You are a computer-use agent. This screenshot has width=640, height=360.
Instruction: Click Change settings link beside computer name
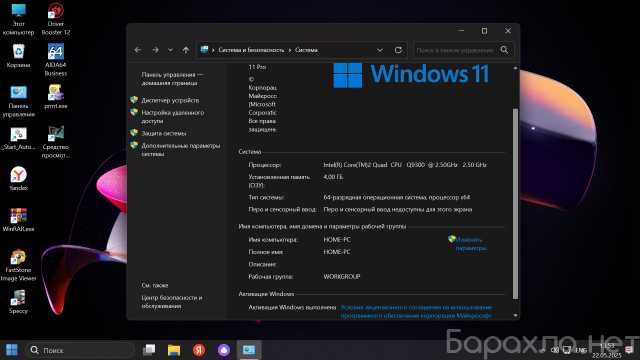coord(471,244)
